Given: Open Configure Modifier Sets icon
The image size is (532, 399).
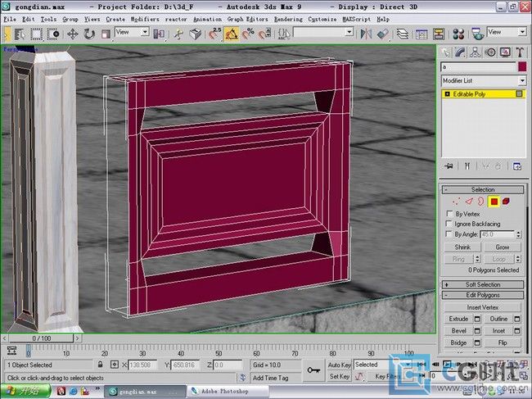Looking at the screenshot, I should coord(516,166).
